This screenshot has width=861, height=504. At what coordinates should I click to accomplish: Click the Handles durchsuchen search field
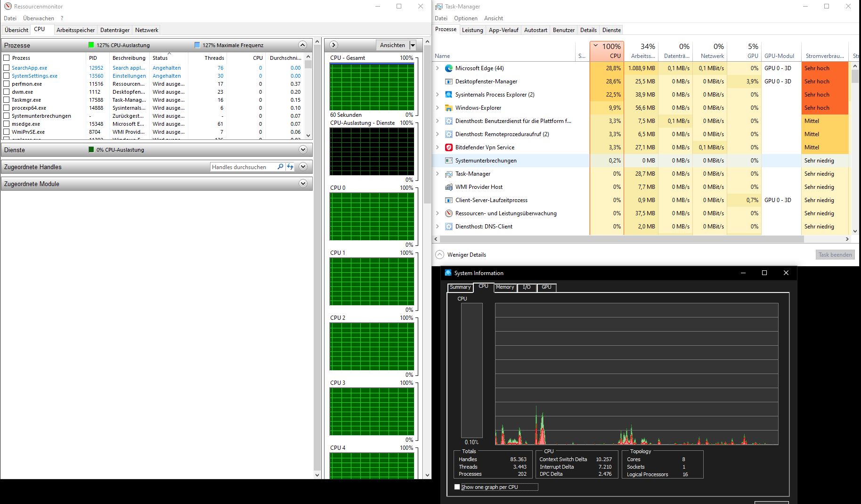coord(243,167)
